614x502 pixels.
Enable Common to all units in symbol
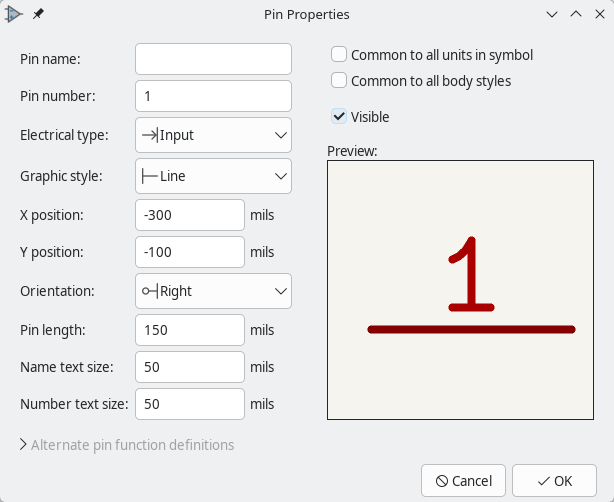point(340,55)
